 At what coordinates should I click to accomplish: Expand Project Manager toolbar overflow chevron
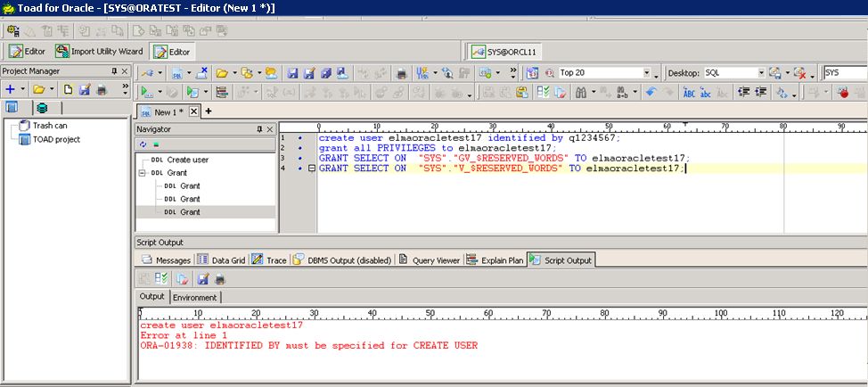click(x=125, y=87)
